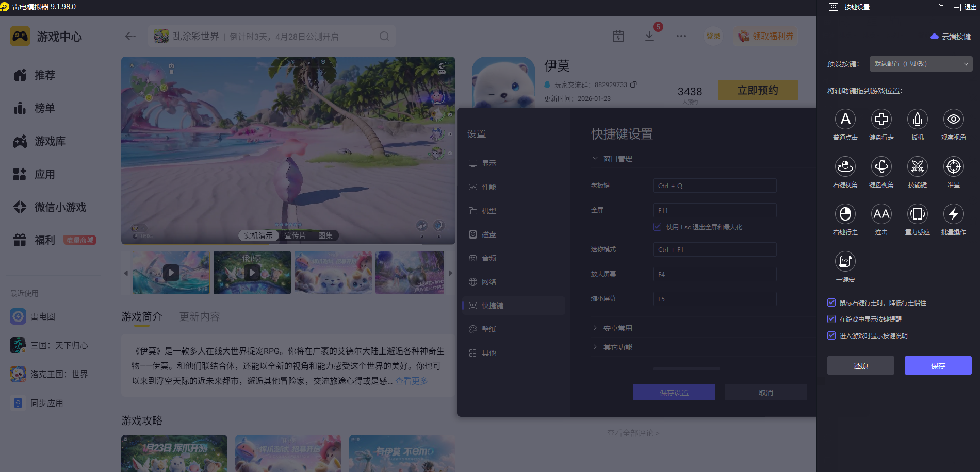This screenshot has height=472, width=980.
Task: Click the 老板键 Ctrl + Q shortcut field
Action: click(714, 186)
